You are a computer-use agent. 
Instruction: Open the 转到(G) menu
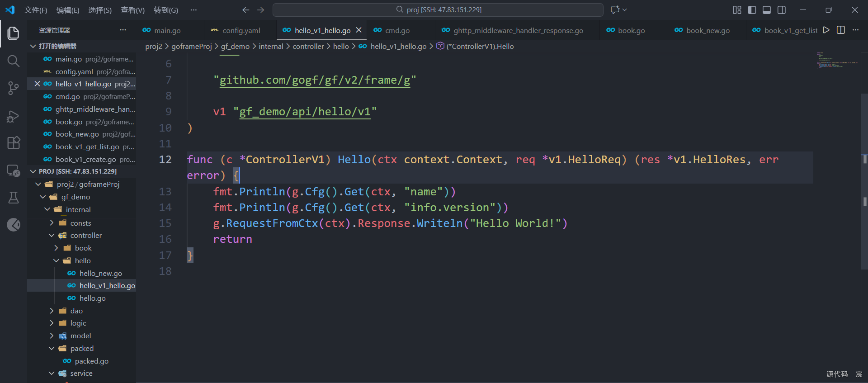[166, 10]
